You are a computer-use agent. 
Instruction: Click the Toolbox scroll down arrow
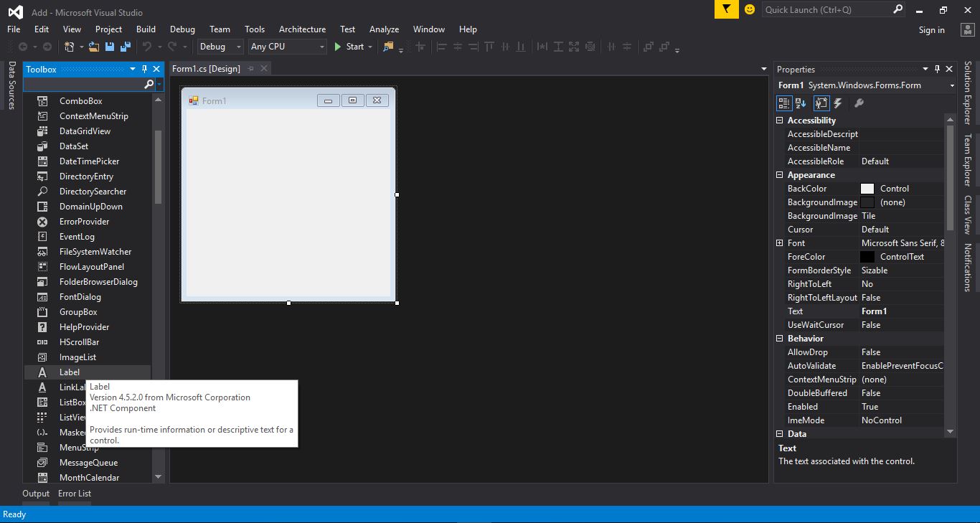[159, 477]
